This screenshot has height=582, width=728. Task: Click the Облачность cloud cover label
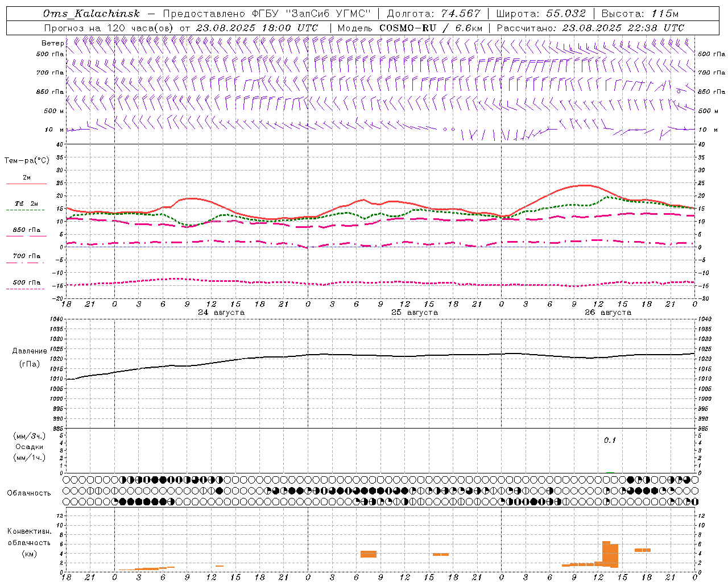point(29,493)
